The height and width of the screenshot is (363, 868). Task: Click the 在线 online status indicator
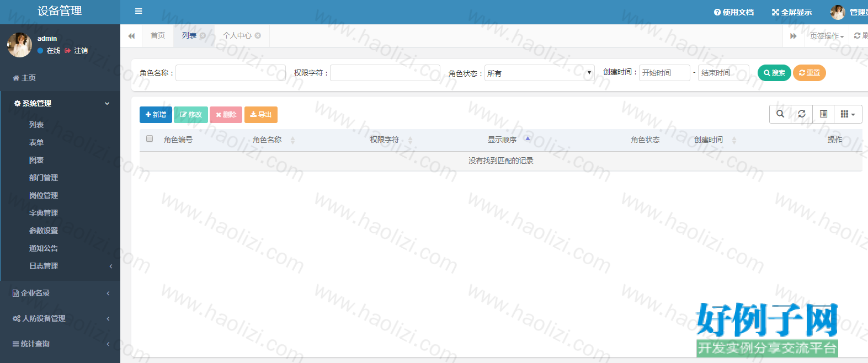click(x=49, y=51)
